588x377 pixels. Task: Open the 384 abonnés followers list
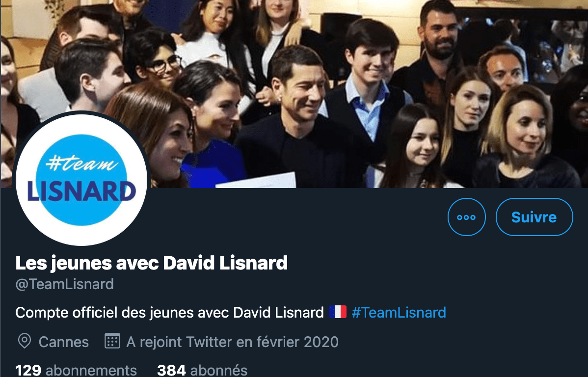[x=202, y=370]
